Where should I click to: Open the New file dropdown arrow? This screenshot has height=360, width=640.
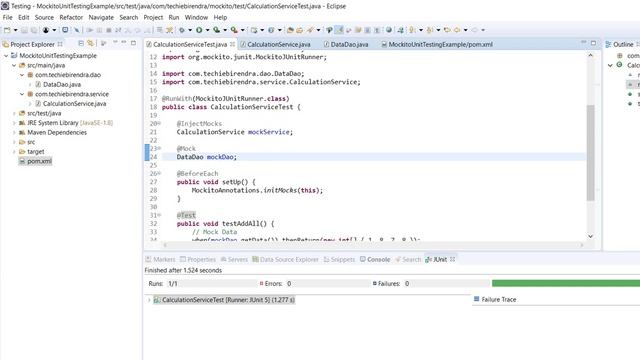(x=16, y=30)
